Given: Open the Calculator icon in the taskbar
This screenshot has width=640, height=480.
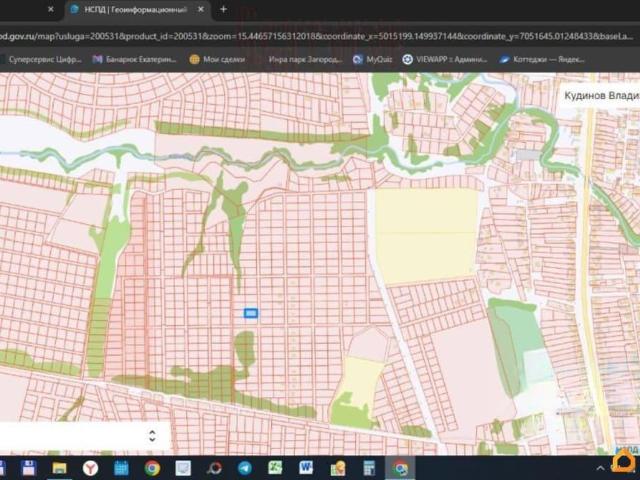Looking at the screenshot, I should (x=369, y=468).
